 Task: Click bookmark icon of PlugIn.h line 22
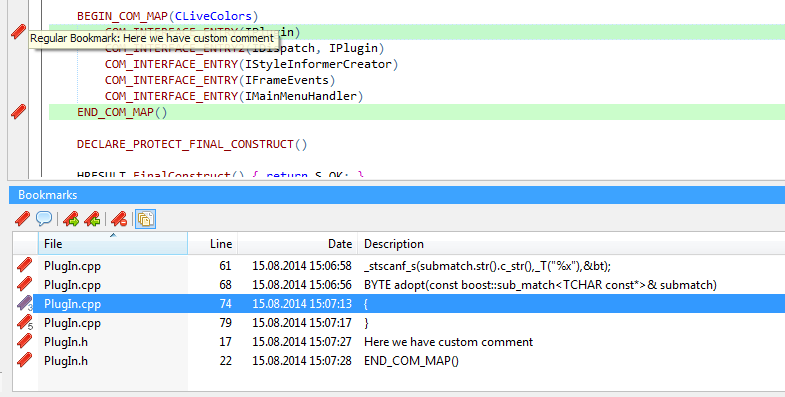pos(25,360)
